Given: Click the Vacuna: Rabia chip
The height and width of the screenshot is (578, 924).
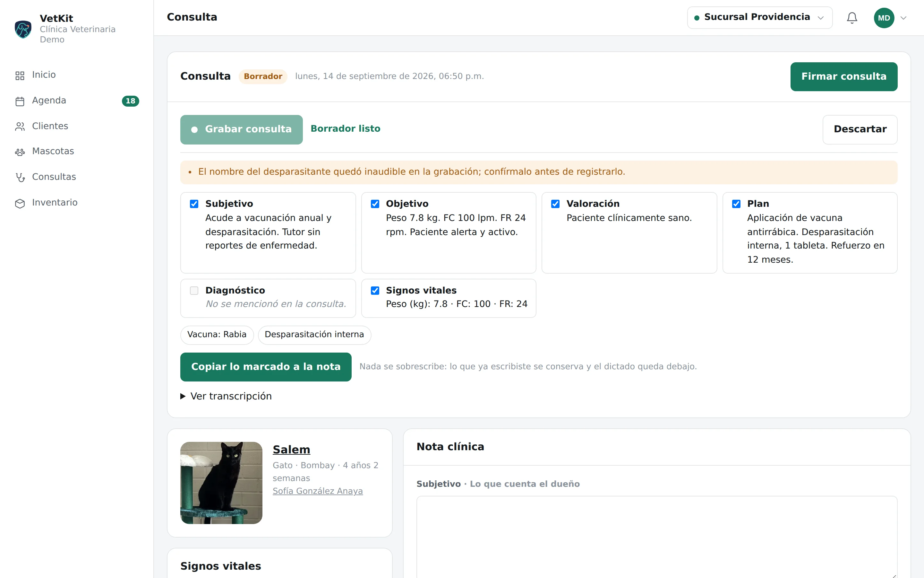Looking at the screenshot, I should tap(217, 335).
